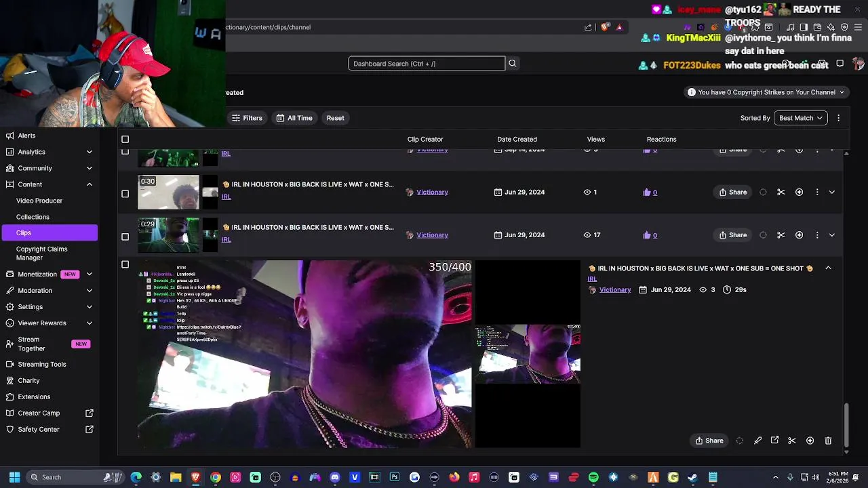Image resolution: width=868 pixels, height=488 pixels.
Task: Check the box for the expanded 29s clip
Action: [125, 264]
